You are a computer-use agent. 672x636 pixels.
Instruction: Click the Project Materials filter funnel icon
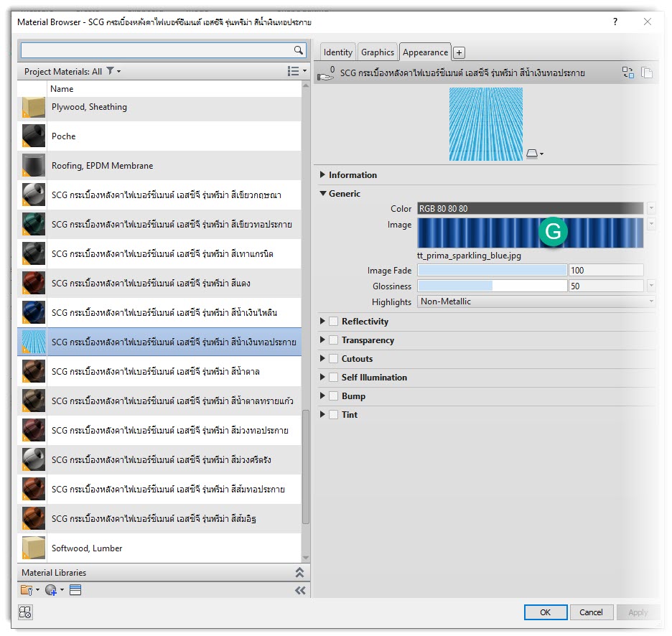click(x=110, y=71)
